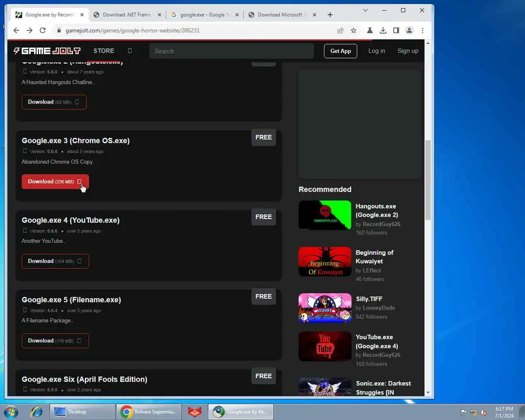Click the Google.exe 3 (Chrome OS.exe) title
This screenshot has height=420, width=525.
[75, 141]
